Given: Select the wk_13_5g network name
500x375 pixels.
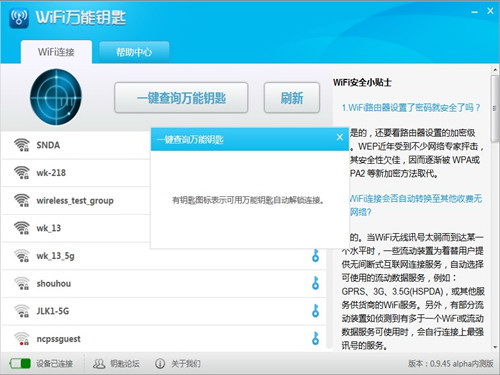Looking at the screenshot, I should click(x=55, y=256).
